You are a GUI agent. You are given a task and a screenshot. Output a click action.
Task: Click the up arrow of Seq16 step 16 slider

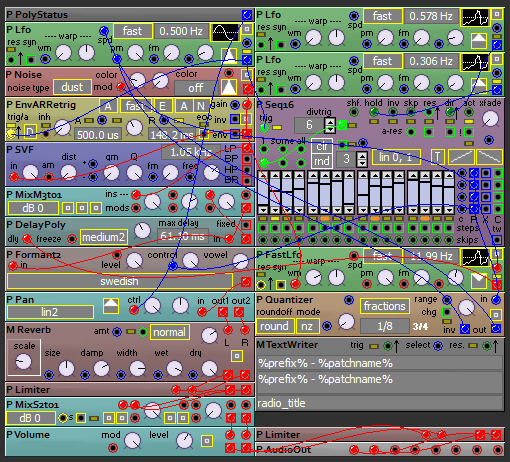(x=449, y=175)
